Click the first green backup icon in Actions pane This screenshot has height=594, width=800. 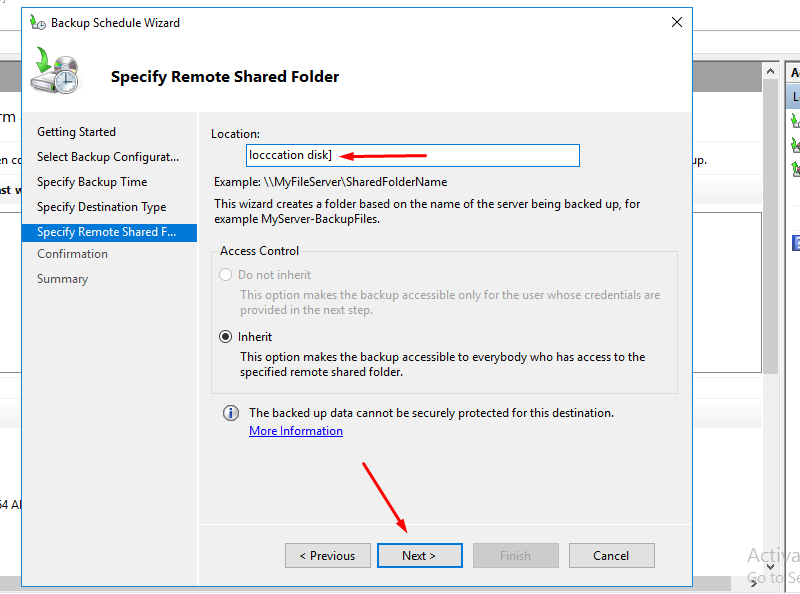click(795, 121)
